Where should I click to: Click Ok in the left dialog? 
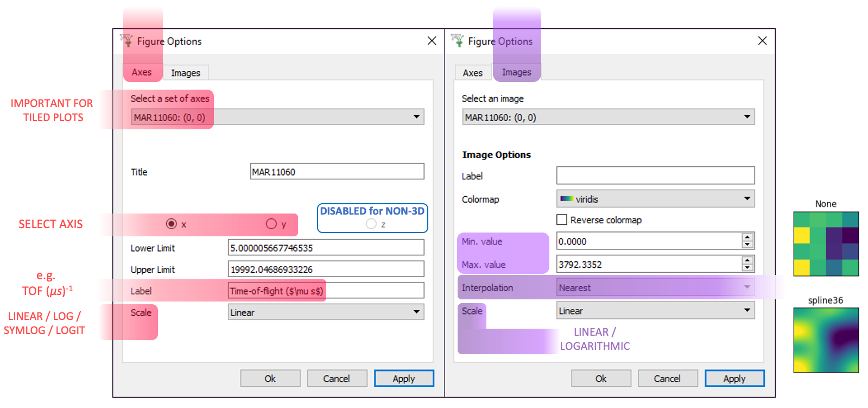click(x=270, y=379)
